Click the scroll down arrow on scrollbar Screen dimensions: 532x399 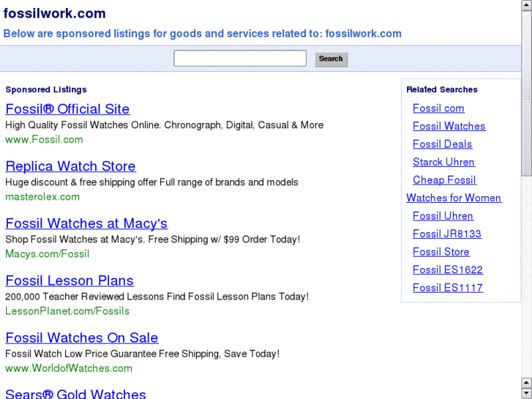click(x=526, y=393)
